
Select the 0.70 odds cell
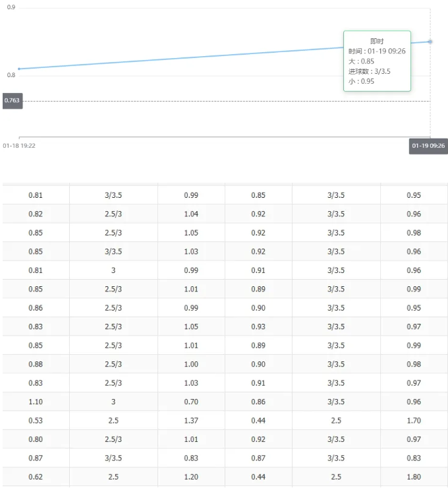(x=191, y=402)
